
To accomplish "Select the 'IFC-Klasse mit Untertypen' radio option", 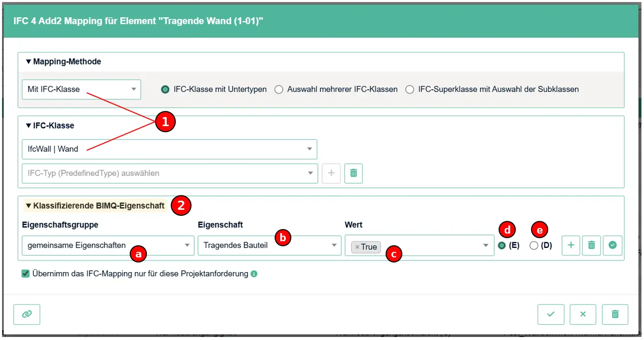I will point(165,89).
